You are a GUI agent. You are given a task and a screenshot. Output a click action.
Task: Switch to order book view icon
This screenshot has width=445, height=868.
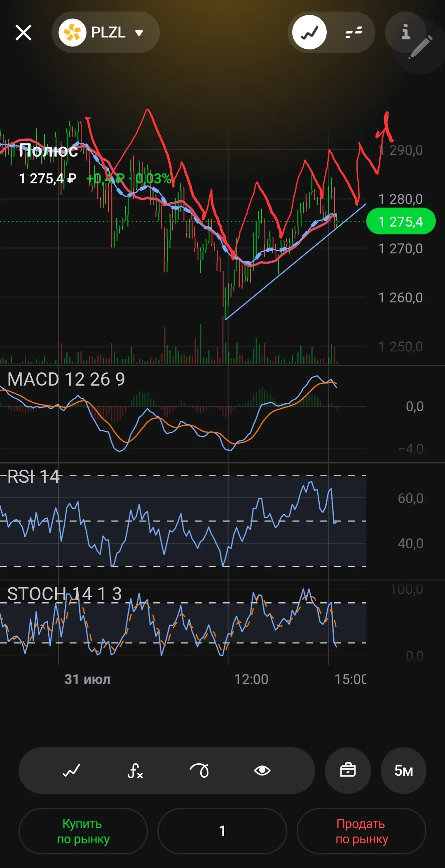click(354, 32)
